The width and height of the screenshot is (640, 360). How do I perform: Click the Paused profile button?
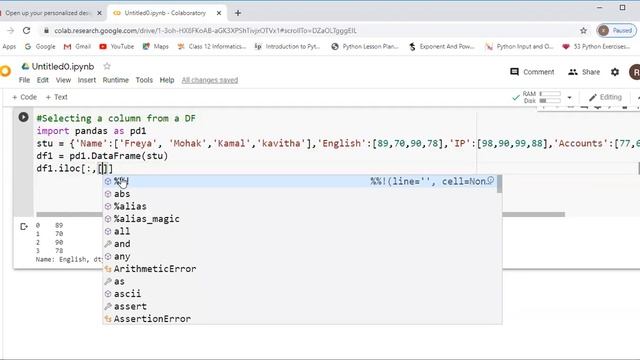[x=616, y=31]
